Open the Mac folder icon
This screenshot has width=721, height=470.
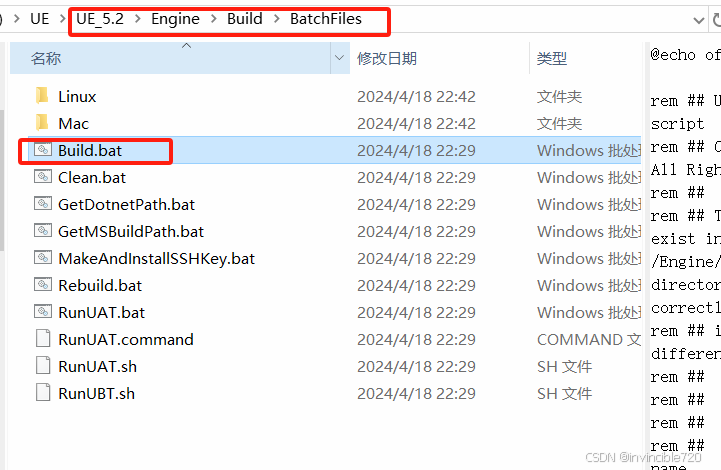pyautogui.click(x=42, y=123)
